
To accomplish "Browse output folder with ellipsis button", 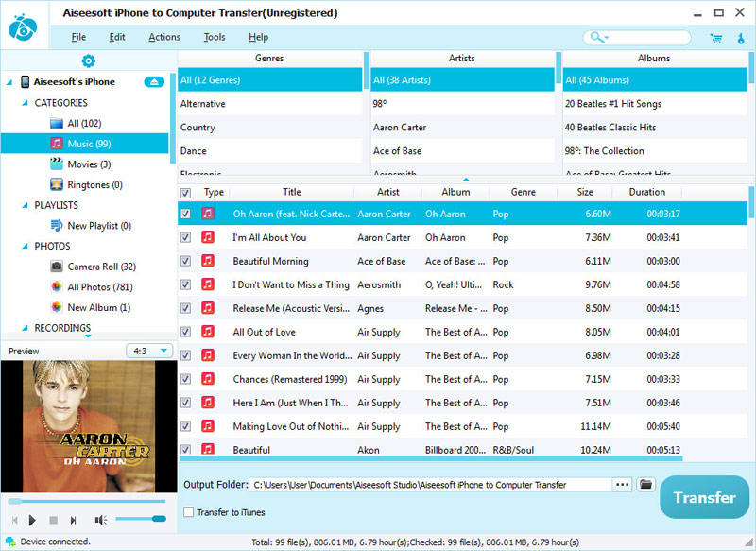I will 623,484.
